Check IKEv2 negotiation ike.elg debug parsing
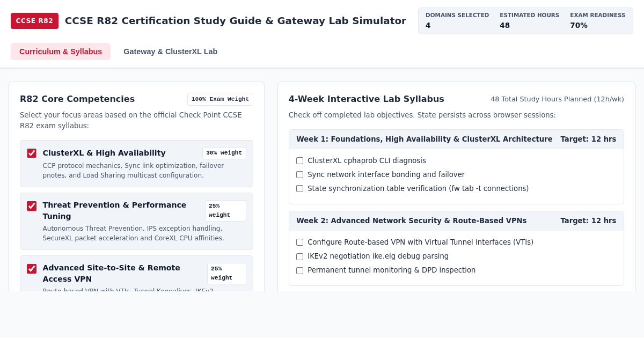Image resolution: width=644 pixels, height=338 pixels. [299, 256]
